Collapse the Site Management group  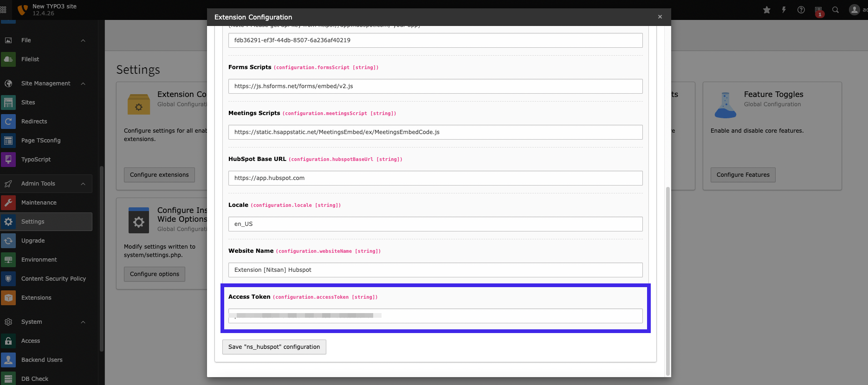pyautogui.click(x=83, y=83)
